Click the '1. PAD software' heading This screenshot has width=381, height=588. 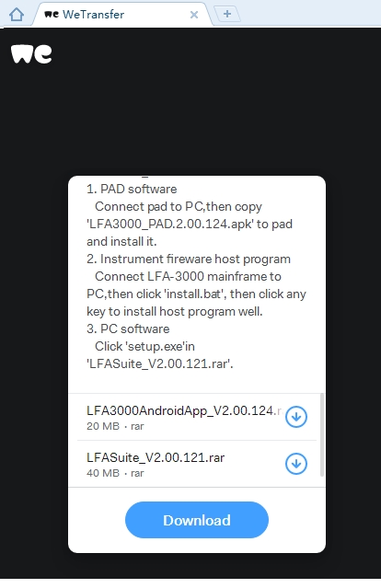click(x=132, y=189)
